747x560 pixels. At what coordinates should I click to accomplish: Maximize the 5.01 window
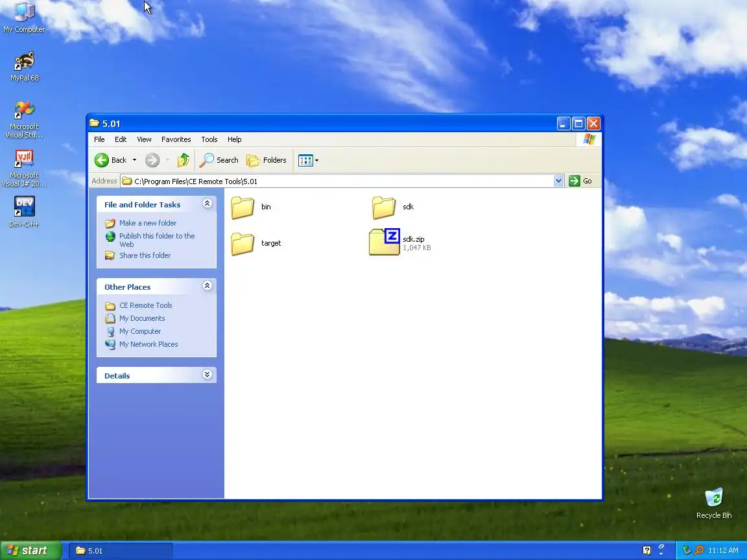click(578, 124)
